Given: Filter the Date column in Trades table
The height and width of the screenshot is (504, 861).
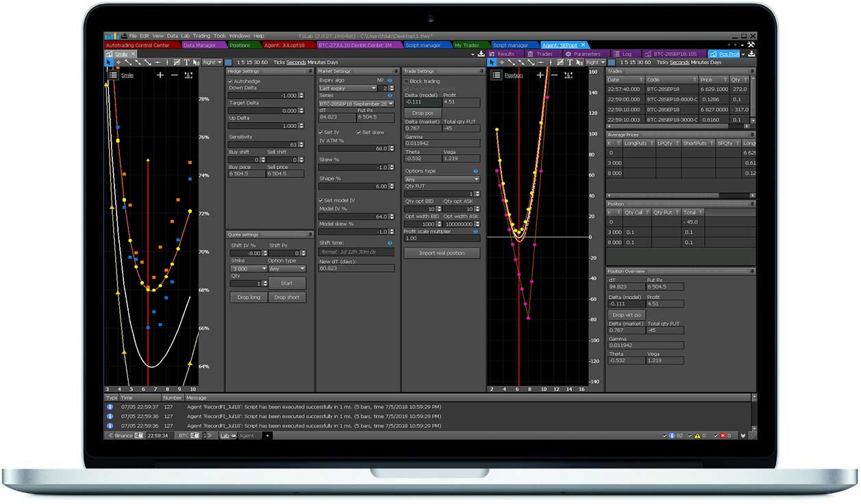Looking at the screenshot, I should coord(640,79).
